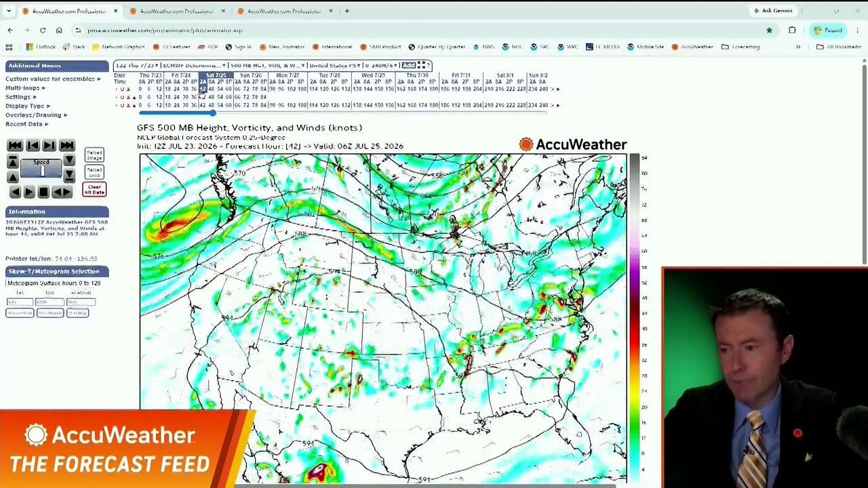868x488 pixels.
Task: Open the tab search dropdown arrow
Action: click(9, 11)
